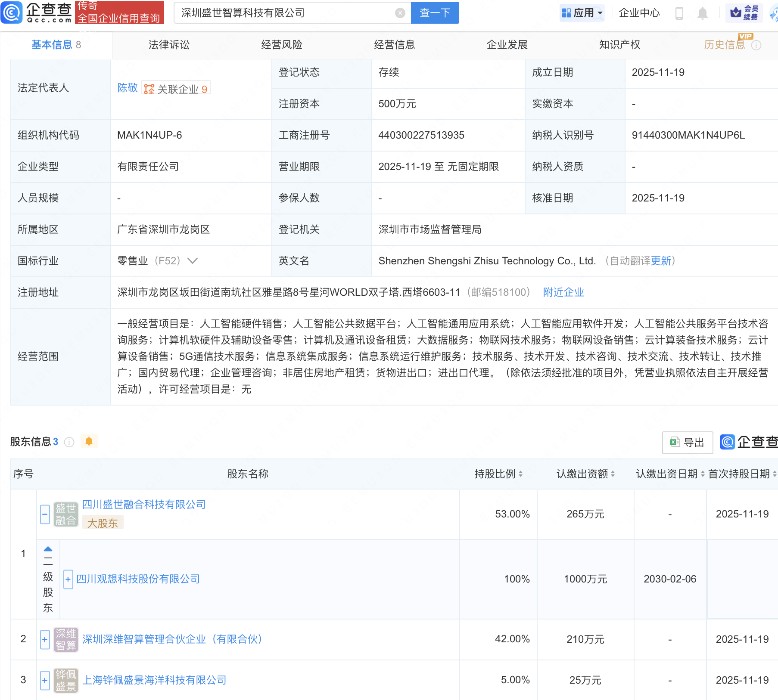778x700 pixels.
Task: Click the Qcc.com logo icon
Action: tap(12, 12)
